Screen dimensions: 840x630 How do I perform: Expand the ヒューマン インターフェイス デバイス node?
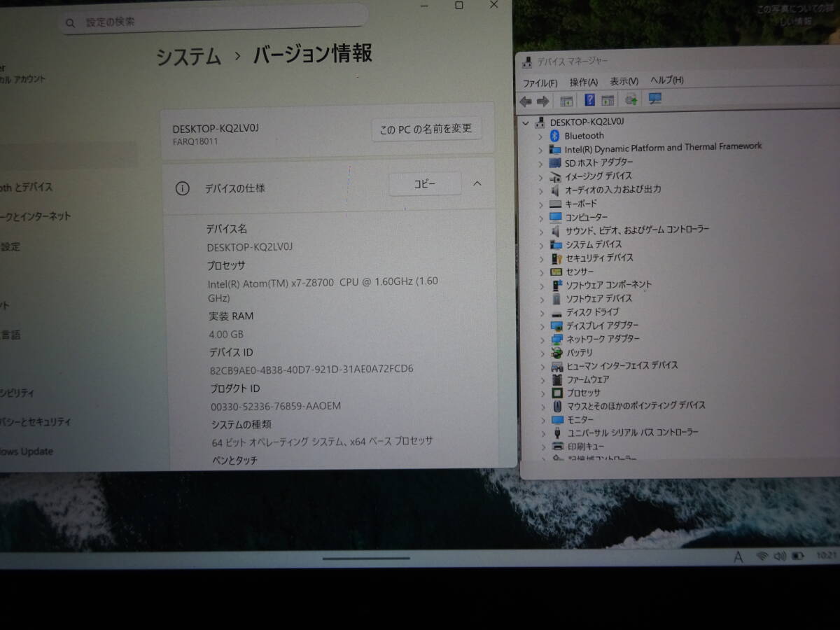click(x=542, y=367)
